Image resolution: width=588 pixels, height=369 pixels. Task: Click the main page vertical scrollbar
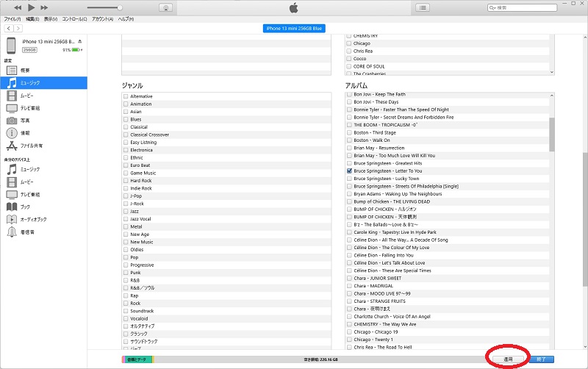coord(585,220)
